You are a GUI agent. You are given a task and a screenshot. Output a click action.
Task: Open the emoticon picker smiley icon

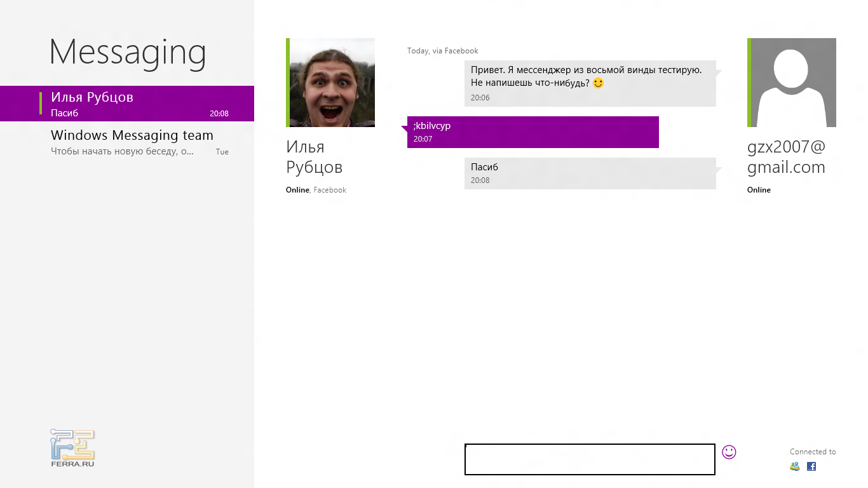pyautogui.click(x=729, y=452)
